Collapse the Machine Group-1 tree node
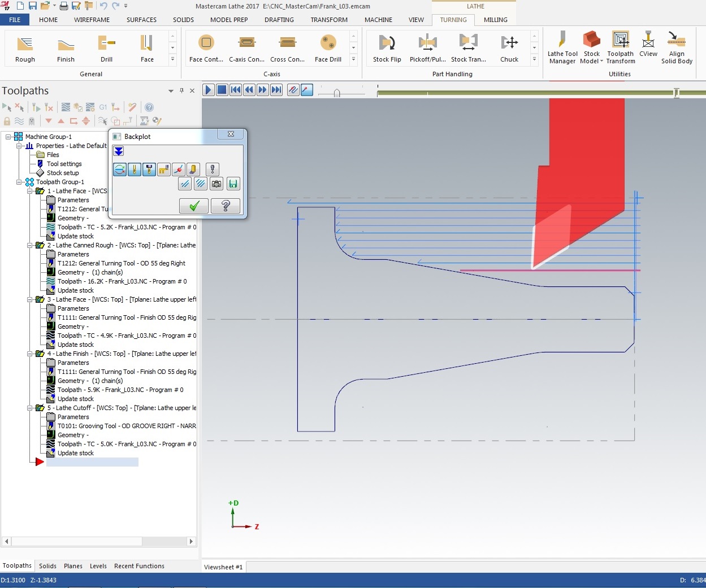The height and width of the screenshot is (588, 706). click(9, 137)
